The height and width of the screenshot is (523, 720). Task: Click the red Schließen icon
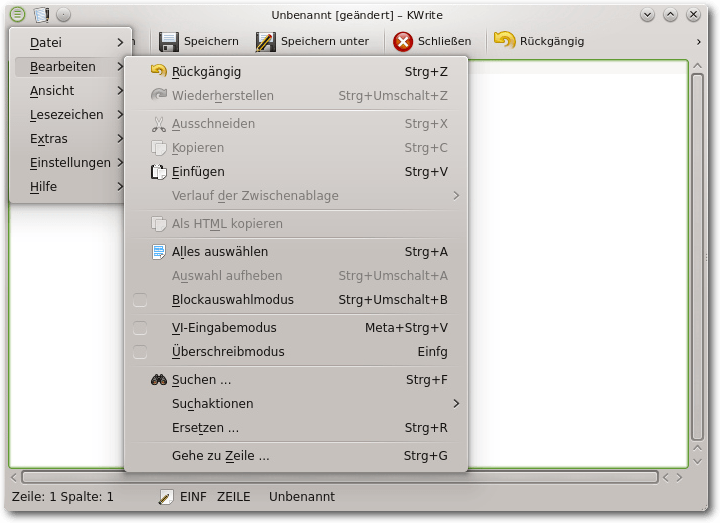(x=403, y=41)
